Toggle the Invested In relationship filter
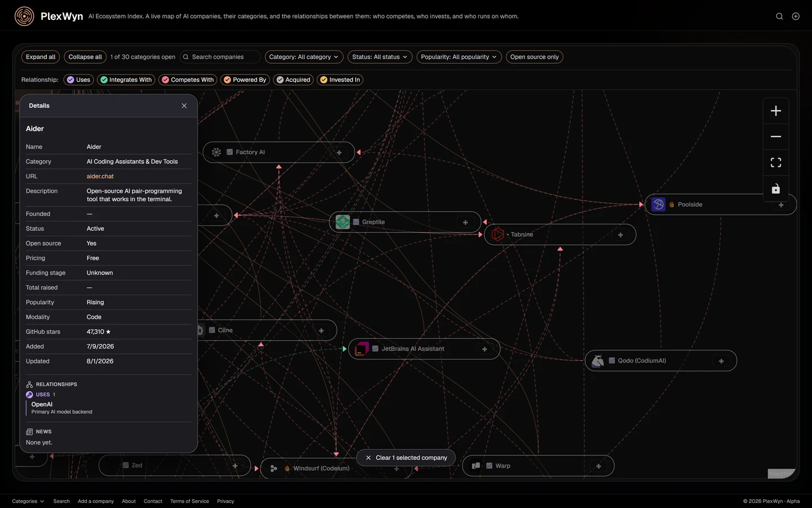The height and width of the screenshot is (508, 812). 340,80
